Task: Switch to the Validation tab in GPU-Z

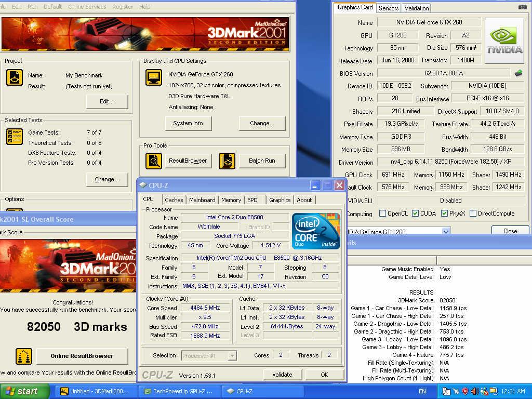Action: [416, 8]
